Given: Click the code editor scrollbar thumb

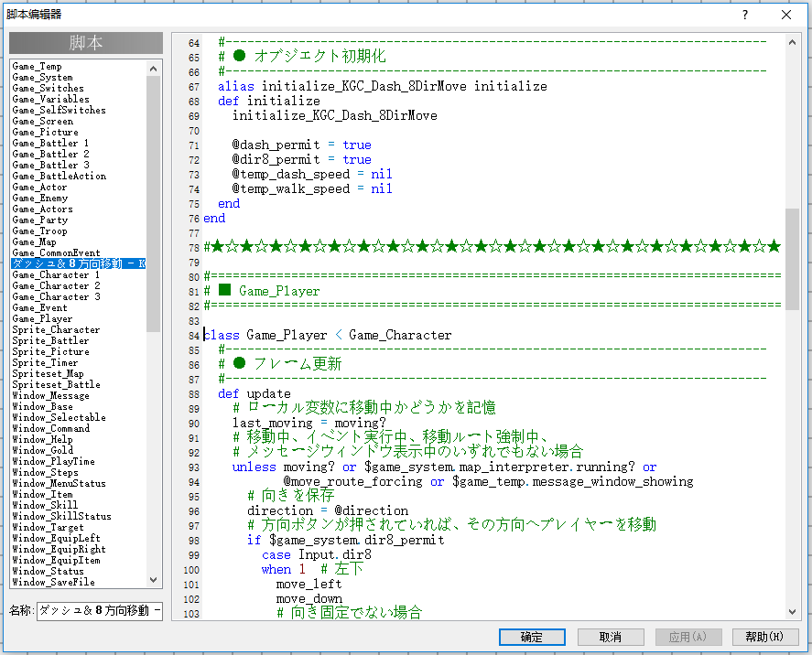Looking at the screenshot, I should [x=792, y=259].
